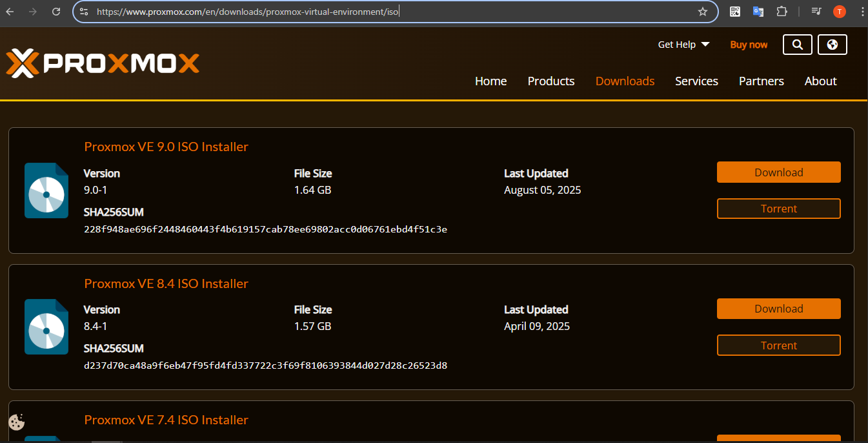Open the Extensions puzzle icon

tap(782, 11)
